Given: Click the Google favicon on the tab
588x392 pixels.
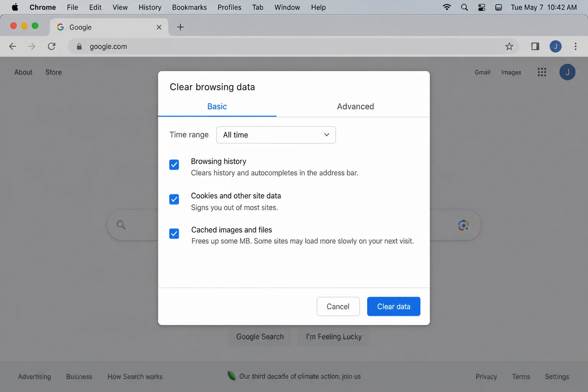Looking at the screenshot, I should click(60, 27).
